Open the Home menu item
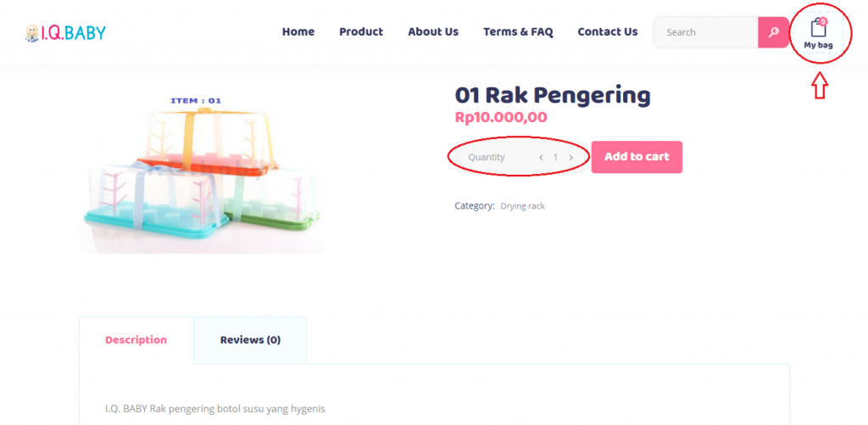The height and width of the screenshot is (425, 868). (298, 32)
